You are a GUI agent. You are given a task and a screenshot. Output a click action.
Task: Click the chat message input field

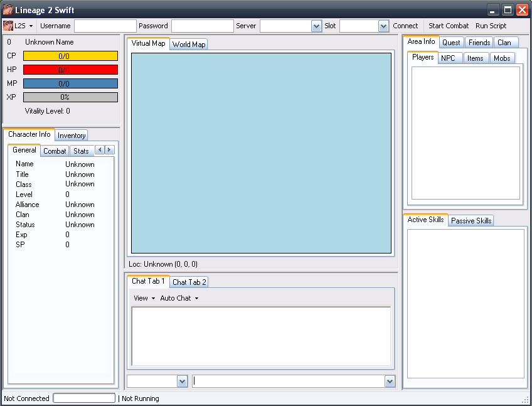click(x=289, y=382)
